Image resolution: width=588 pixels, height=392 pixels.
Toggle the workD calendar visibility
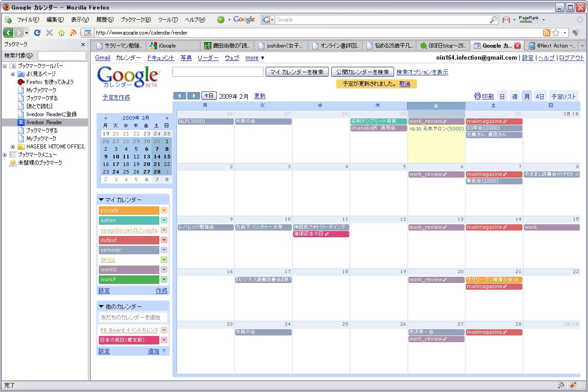(x=129, y=270)
